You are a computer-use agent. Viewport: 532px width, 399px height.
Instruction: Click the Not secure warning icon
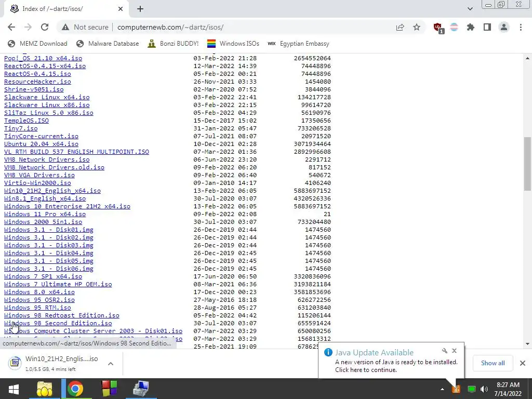[65, 27]
